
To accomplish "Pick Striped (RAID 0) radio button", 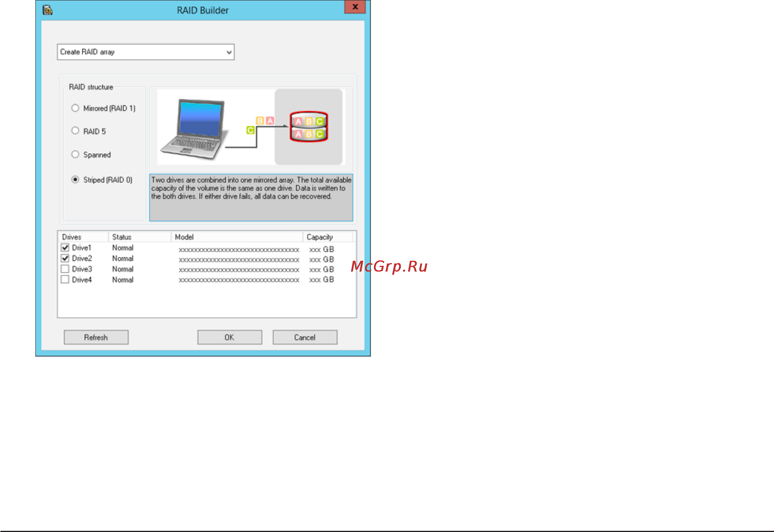I will click(75, 180).
